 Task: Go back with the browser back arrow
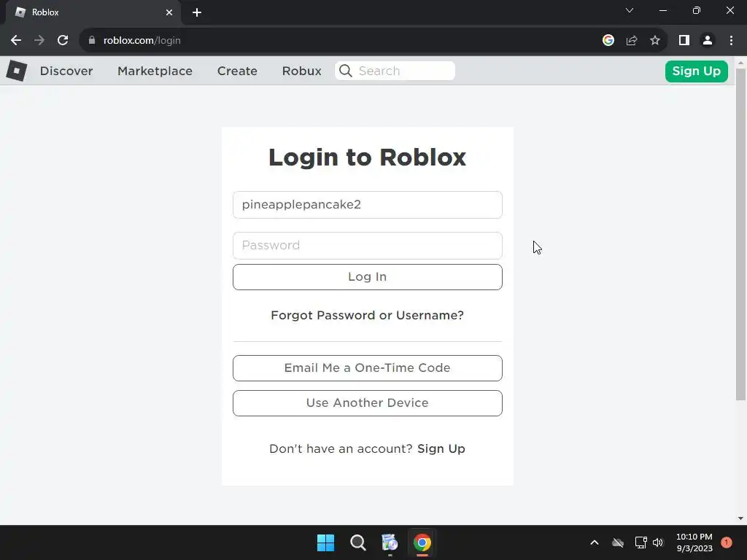pos(16,41)
